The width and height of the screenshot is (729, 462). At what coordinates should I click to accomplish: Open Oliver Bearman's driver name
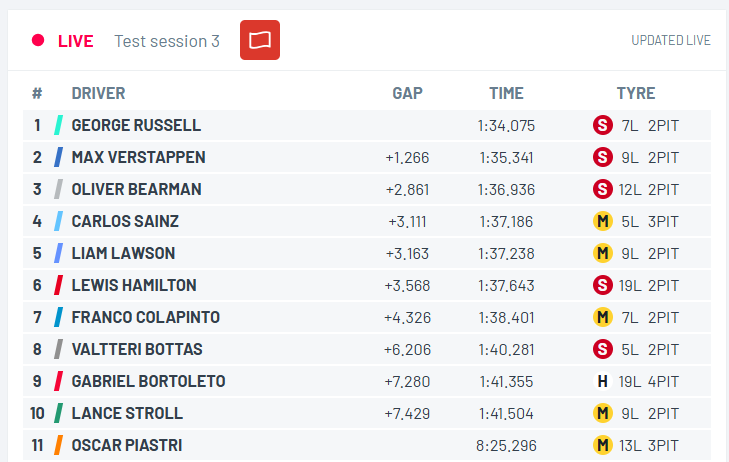136,190
